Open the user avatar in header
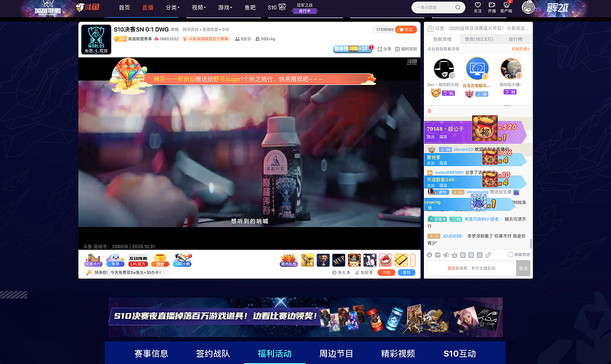This screenshot has height=364, width=611. coord(528,7)
